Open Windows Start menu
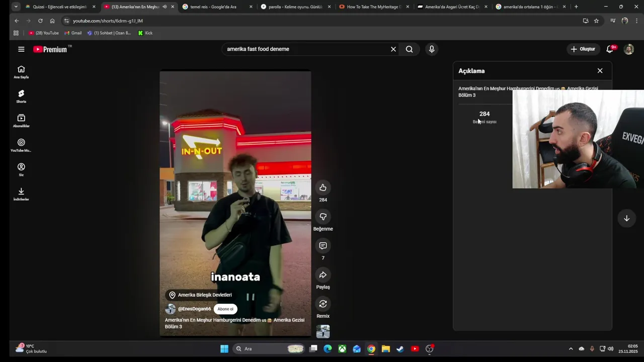 224,348
